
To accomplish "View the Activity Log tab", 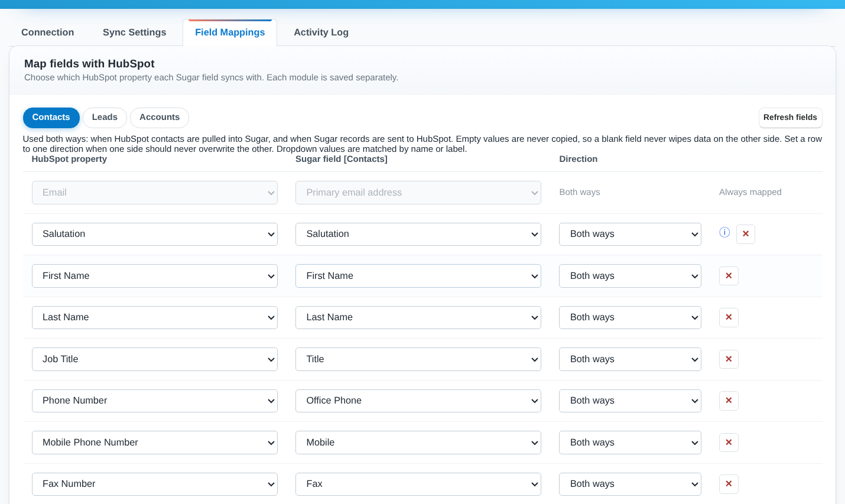I will pyautogui.click(x=321, y=32).
